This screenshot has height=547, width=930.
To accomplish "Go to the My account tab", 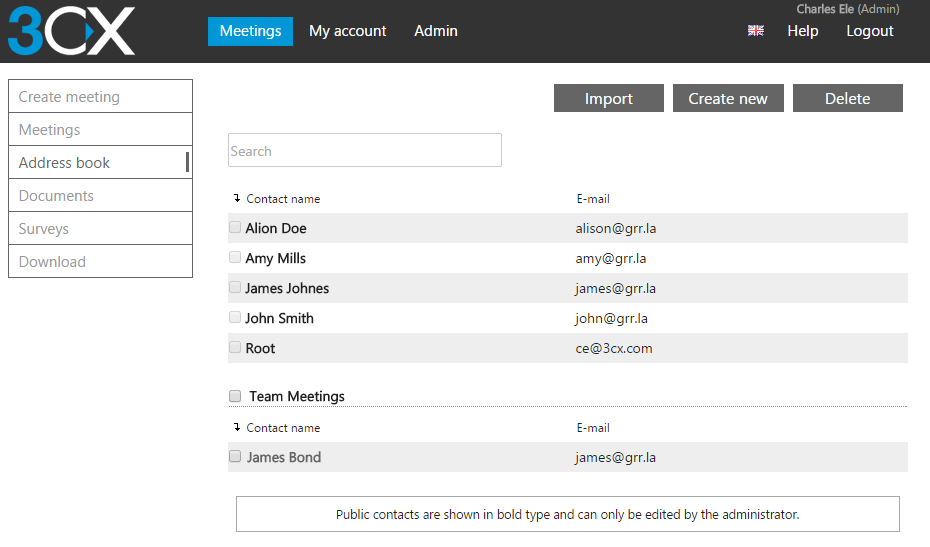I will [x=347, y=31].
